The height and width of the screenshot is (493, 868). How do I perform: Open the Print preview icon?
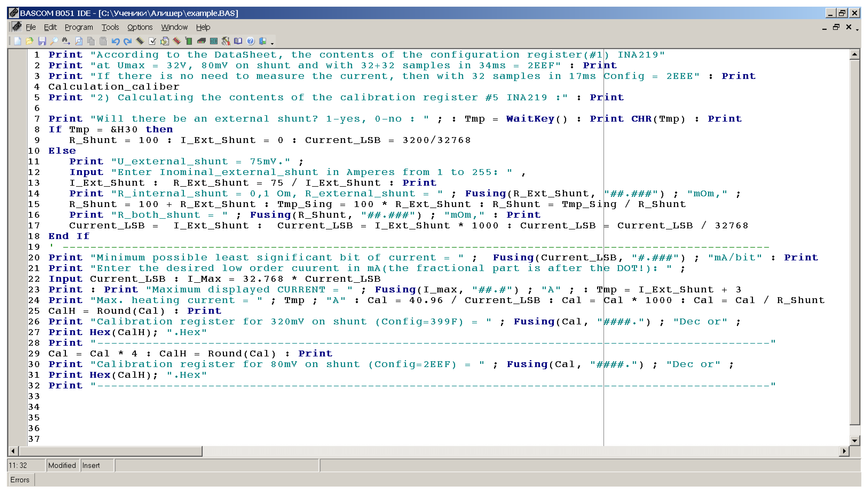pyautogui.click(x=79, y=41)
